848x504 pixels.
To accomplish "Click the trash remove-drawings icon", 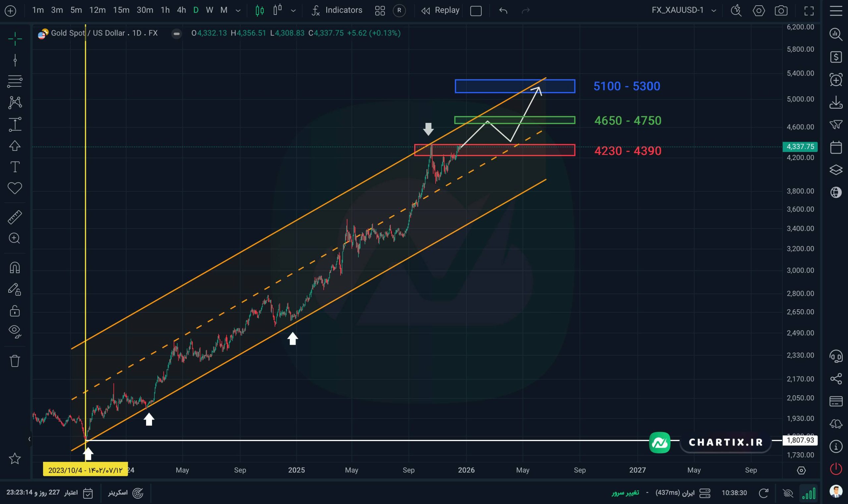I will point(15,361).
